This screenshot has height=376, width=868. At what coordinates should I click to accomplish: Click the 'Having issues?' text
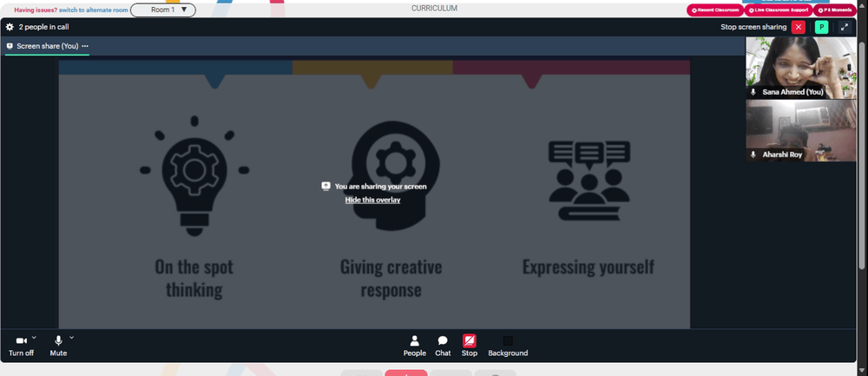pos(36,10)
